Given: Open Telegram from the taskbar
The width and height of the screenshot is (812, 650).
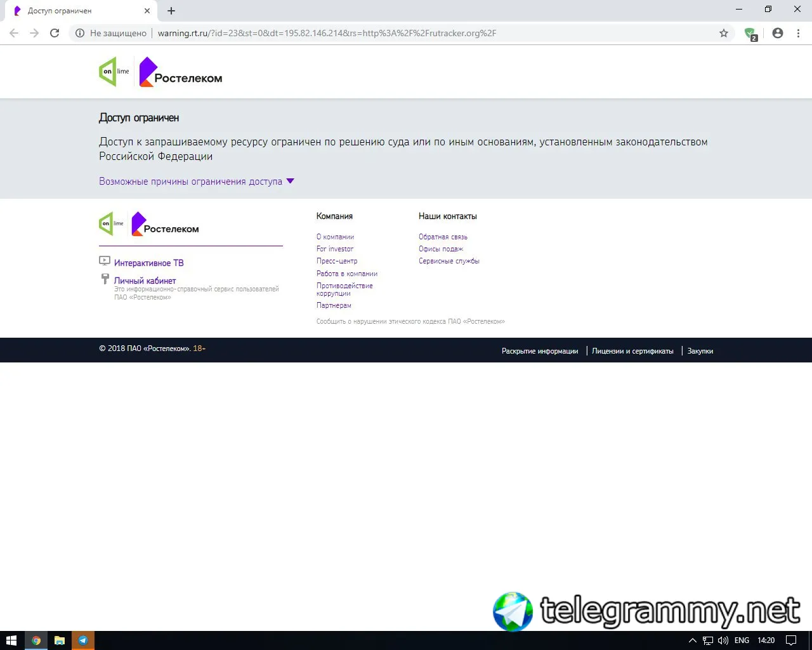Looking at the screenshot, I should coord(83,640).
